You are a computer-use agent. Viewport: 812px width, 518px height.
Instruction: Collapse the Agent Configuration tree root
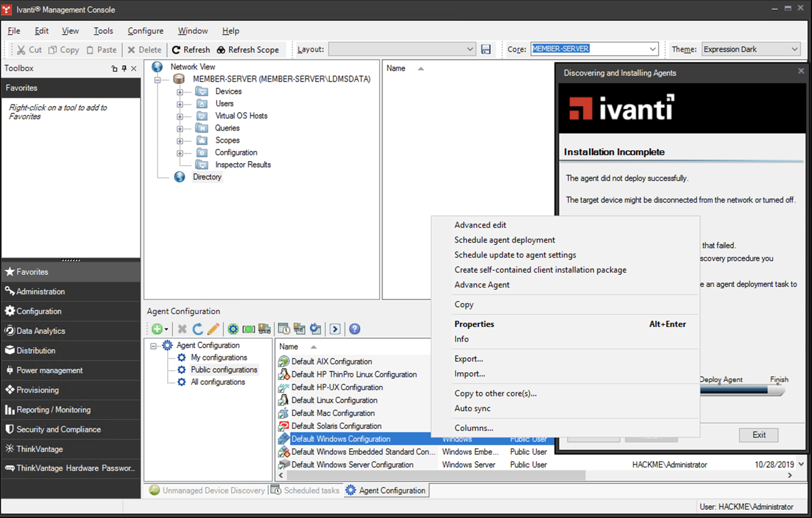coord(154,345)
